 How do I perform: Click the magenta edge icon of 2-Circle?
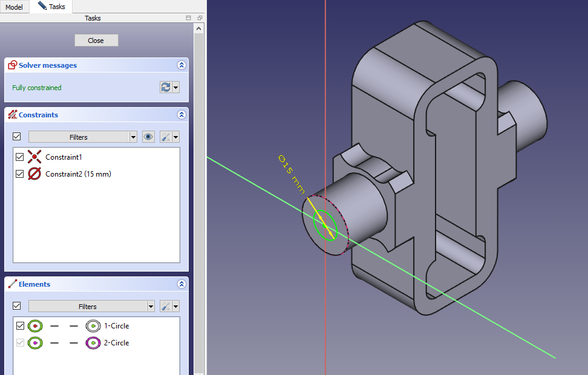(x=93, y=343)
